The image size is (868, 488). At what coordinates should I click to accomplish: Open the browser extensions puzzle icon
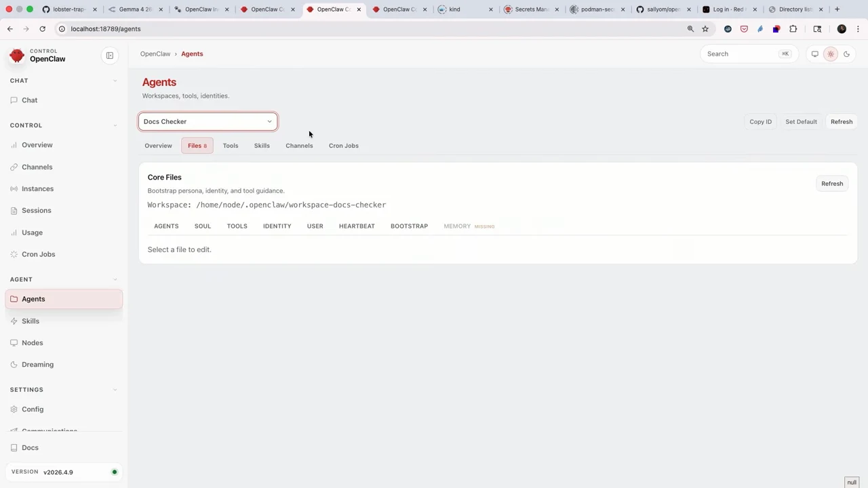pos(793,29)
